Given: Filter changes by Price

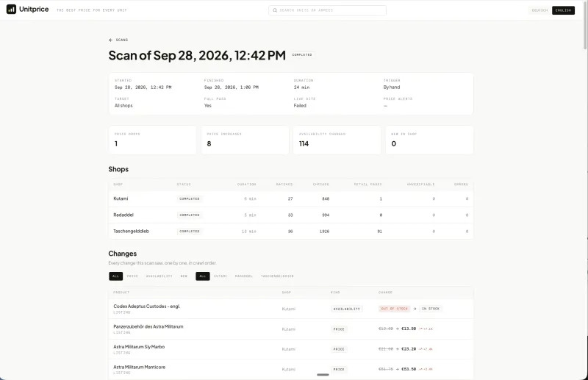Looking at the screenshot, I should point(132,276).
